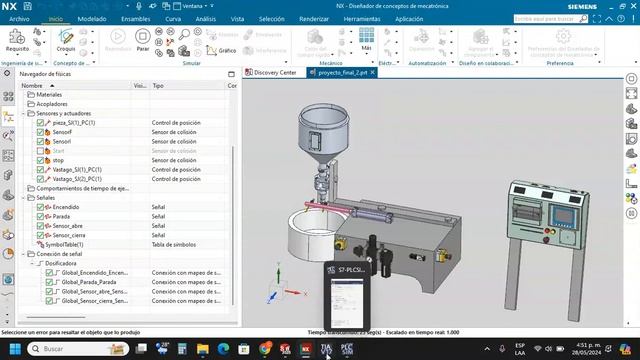
Task: Click the magnifier inspector icon in Simular group
Action: click(184, 33)
